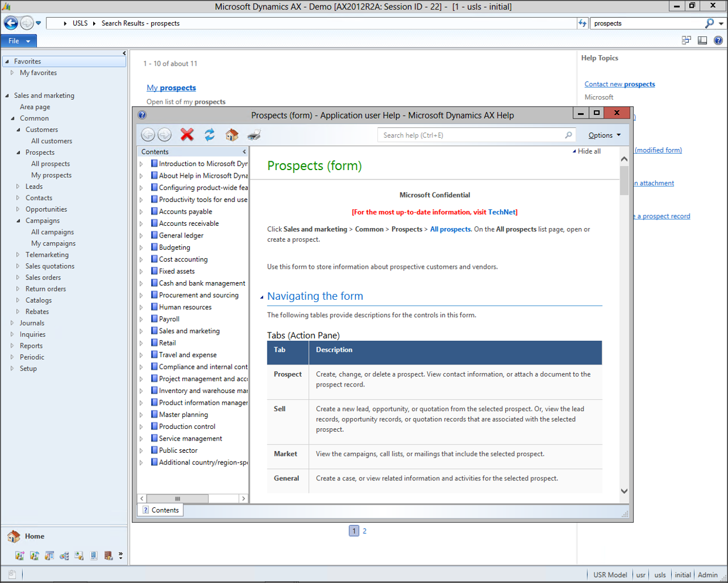728x583 pixels.
Task: Collapse the help Contents pane
Action: pyautogui.click(x=244, y=152)
